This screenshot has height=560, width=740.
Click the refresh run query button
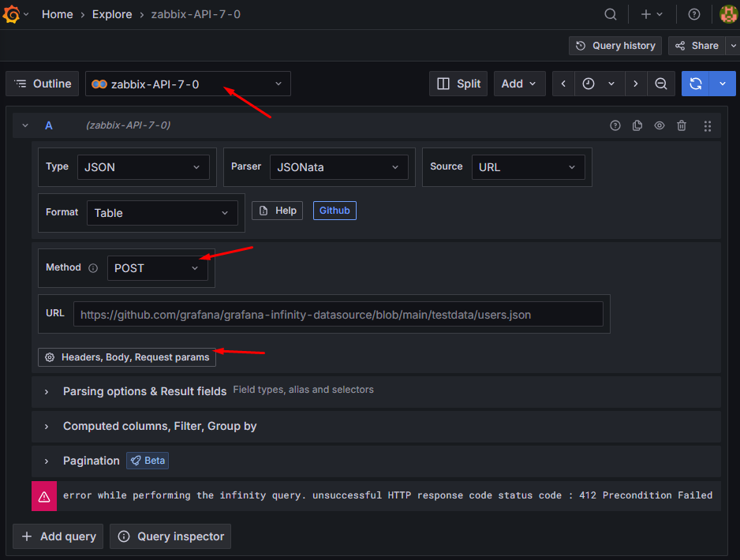(695, 84)
